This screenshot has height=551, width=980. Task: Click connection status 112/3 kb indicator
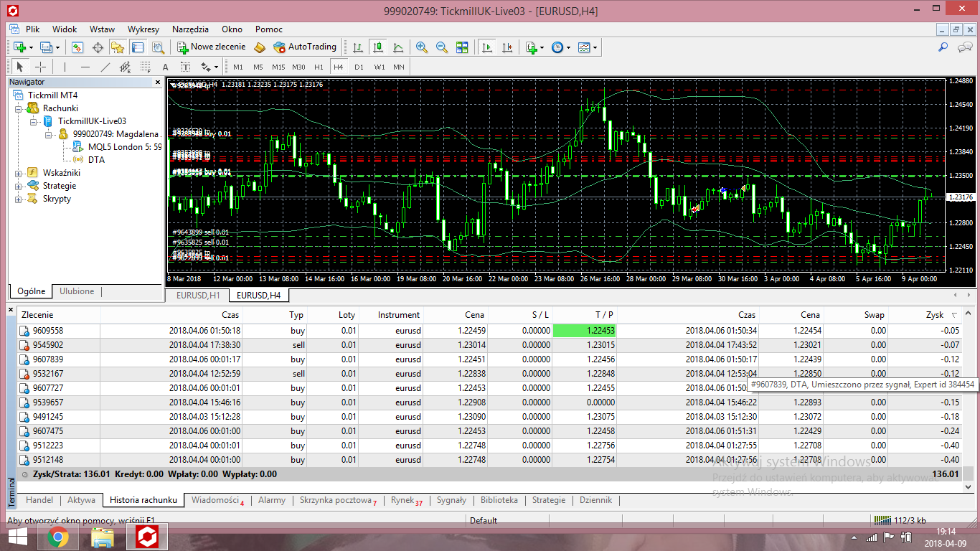900,520
